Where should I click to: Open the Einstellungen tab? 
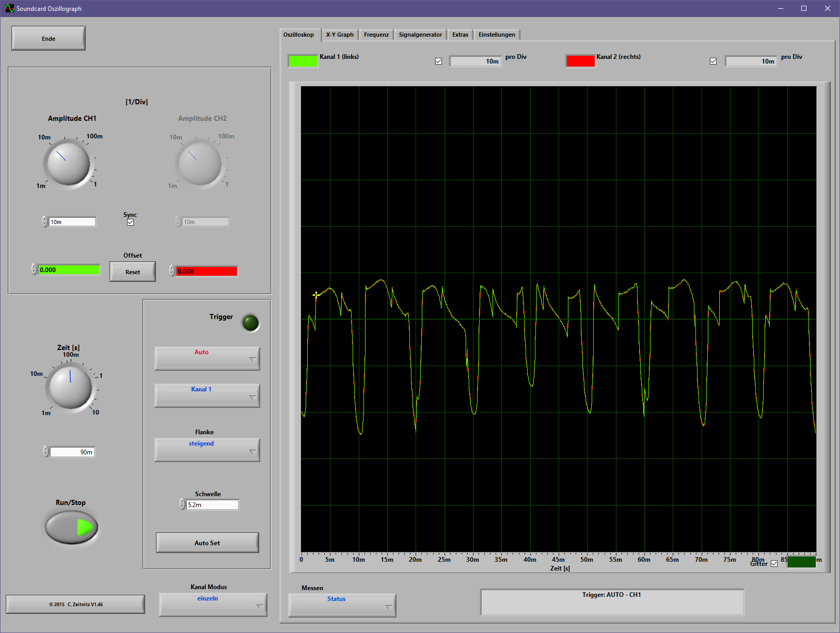click(x=497, y=35)
